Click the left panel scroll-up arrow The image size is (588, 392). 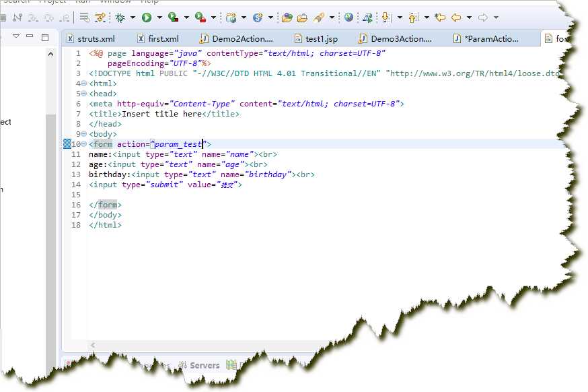(x=50, y=55)
